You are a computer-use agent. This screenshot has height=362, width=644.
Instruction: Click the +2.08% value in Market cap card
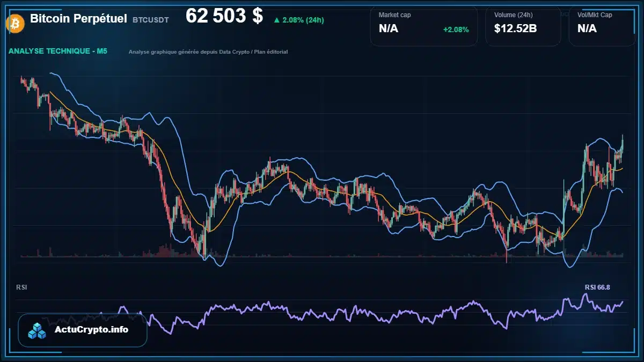[456, 29]
